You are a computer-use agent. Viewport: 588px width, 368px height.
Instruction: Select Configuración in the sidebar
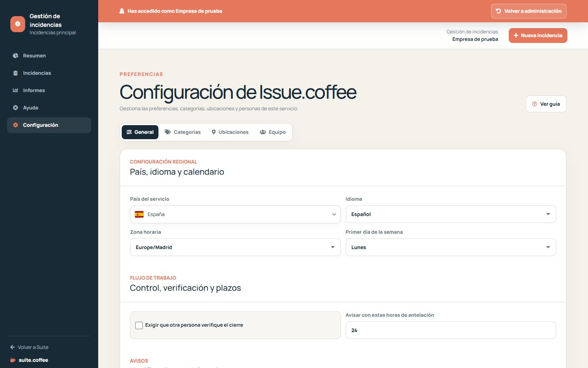(49, 125)
